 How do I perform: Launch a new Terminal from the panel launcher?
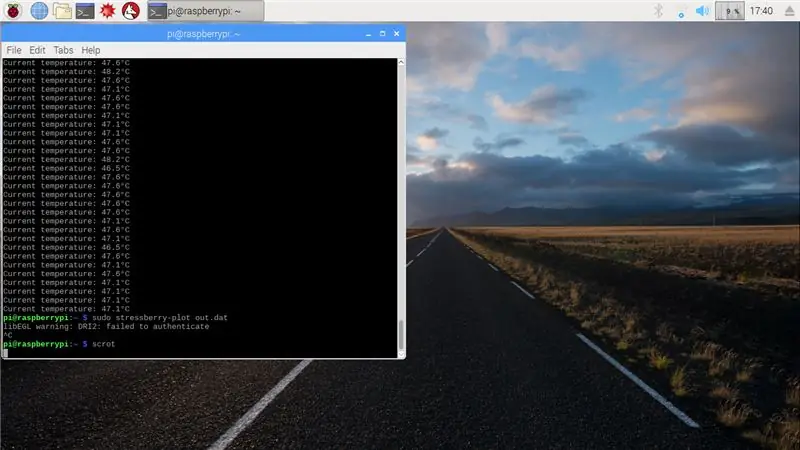(85, 11)
